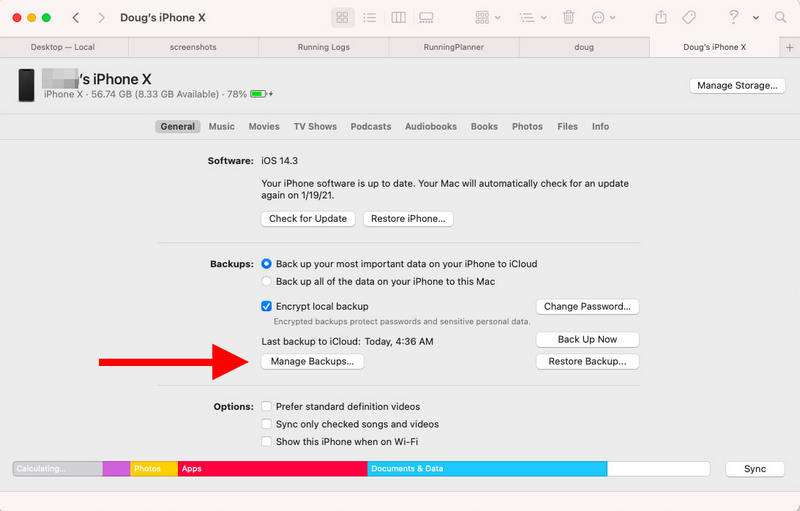Open the group-by options dropdown
The height and width of the screenshot is (511, 800).
click(x=487, y=18)
